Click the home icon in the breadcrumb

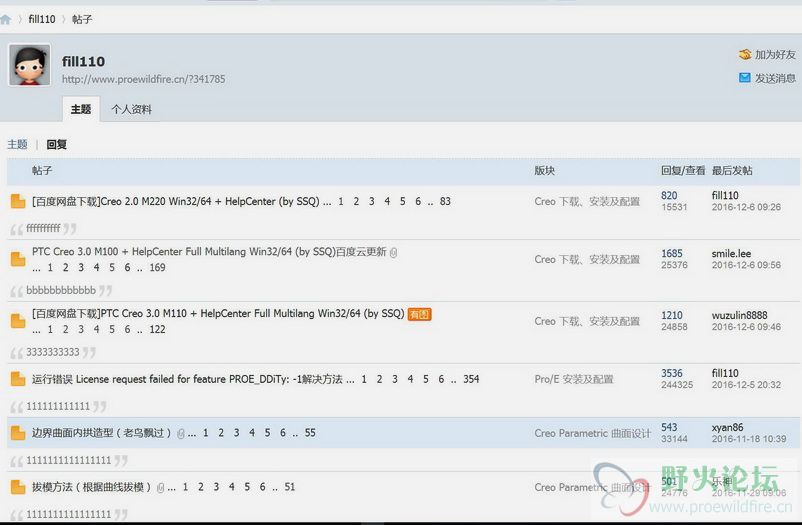6,19
